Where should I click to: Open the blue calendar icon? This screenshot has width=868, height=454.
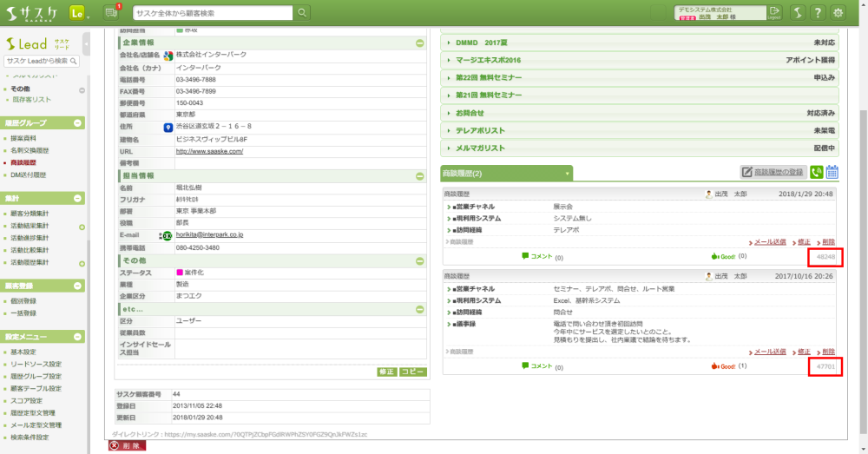[832, 173]
